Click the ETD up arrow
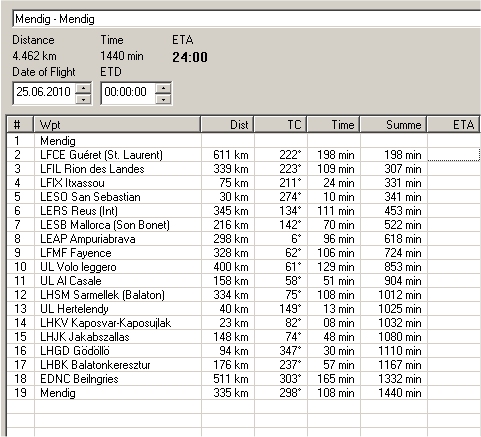 tap(163, 88)
